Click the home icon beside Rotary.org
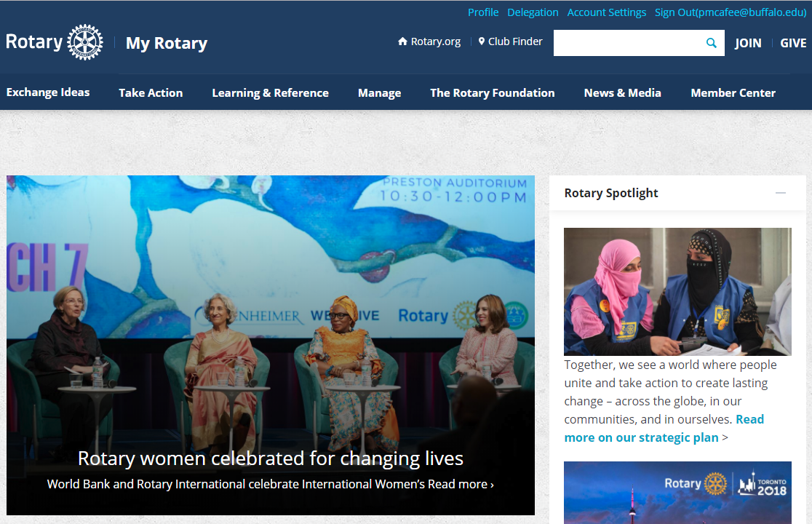 402,41
